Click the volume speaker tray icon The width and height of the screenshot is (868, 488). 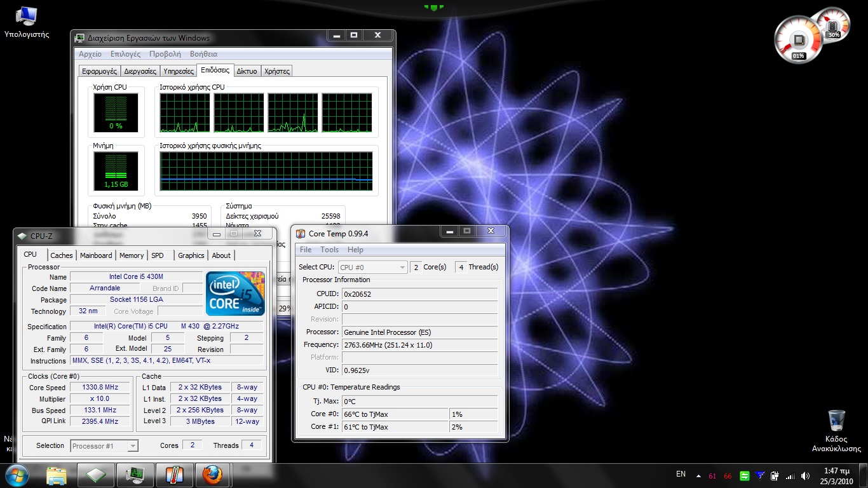[806, 475]
